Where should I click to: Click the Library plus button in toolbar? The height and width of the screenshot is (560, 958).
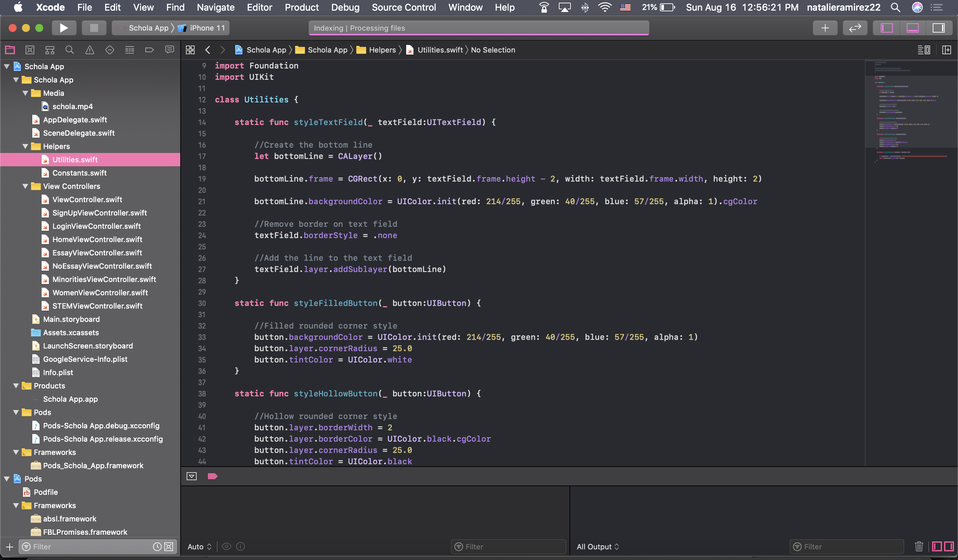[x=825, y=28]
